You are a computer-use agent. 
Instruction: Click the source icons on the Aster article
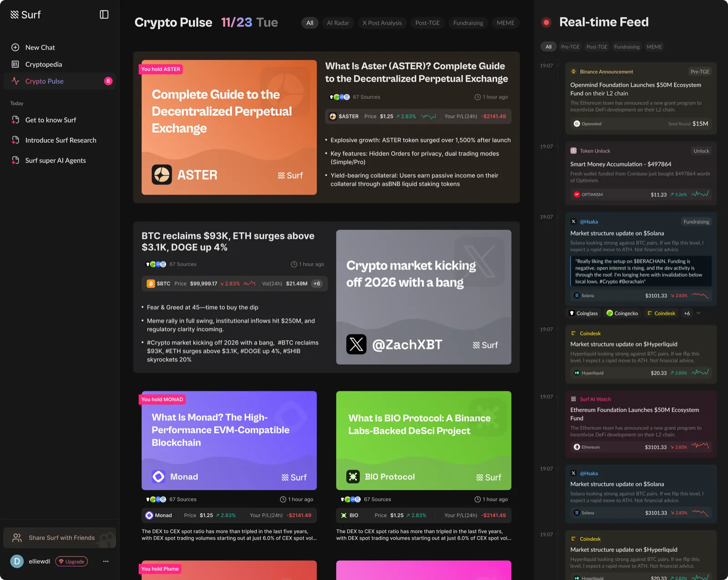tap(339, 97)
